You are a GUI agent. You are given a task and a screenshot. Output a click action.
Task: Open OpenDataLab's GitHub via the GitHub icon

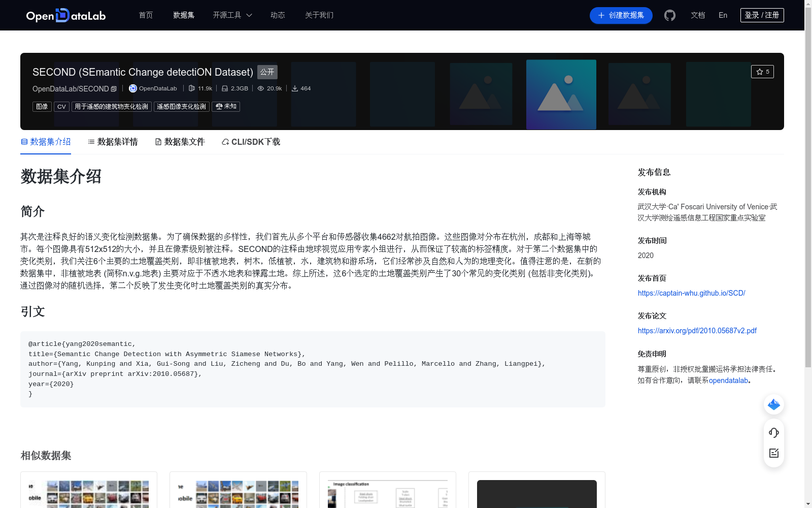(x=669, y=15)
